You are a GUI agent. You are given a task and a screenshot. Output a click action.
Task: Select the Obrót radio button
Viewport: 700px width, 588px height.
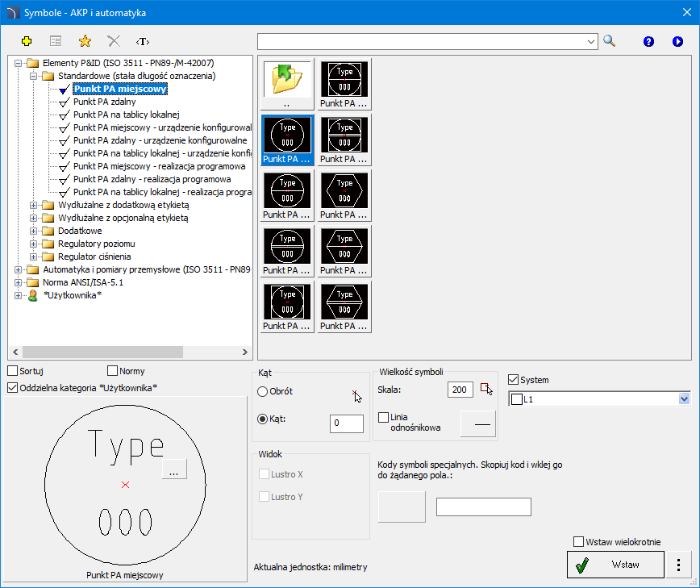point(263,391)
